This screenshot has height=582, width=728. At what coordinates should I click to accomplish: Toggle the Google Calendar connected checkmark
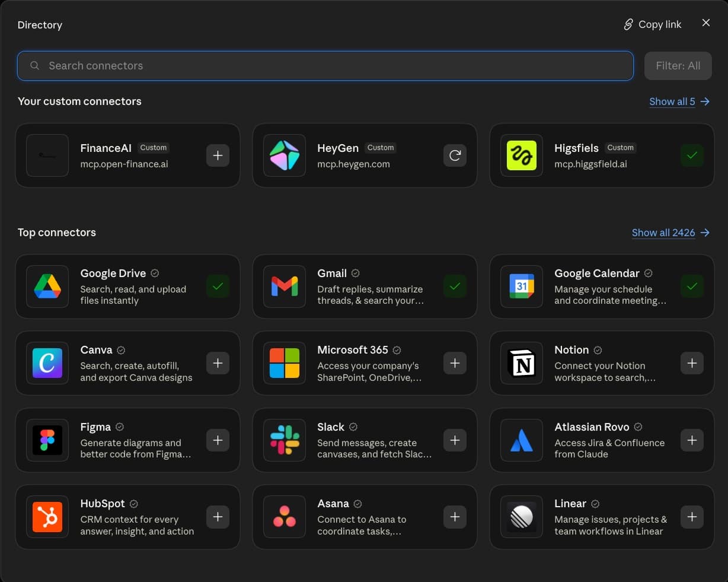click(692, 287)
